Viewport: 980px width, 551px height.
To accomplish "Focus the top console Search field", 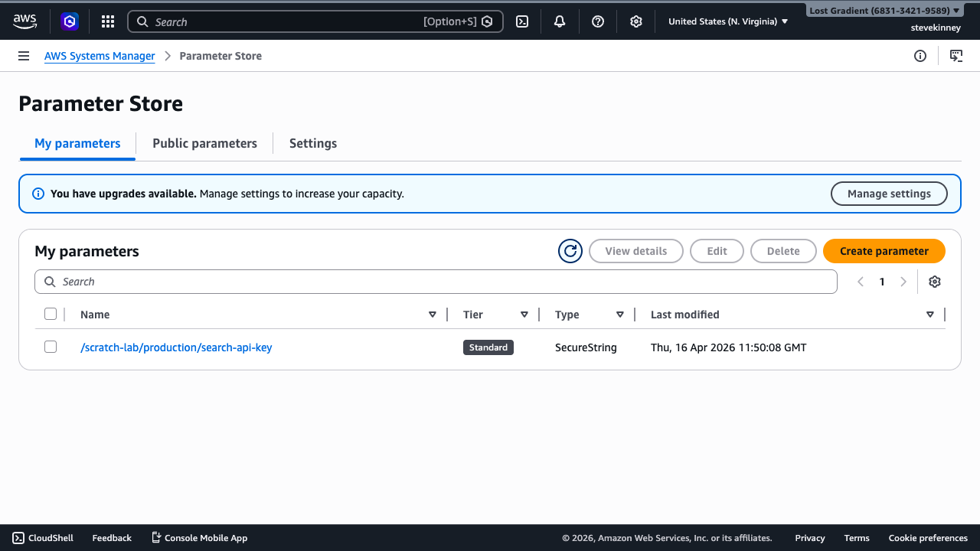I will pyautogui.click(x=315, y=21).
